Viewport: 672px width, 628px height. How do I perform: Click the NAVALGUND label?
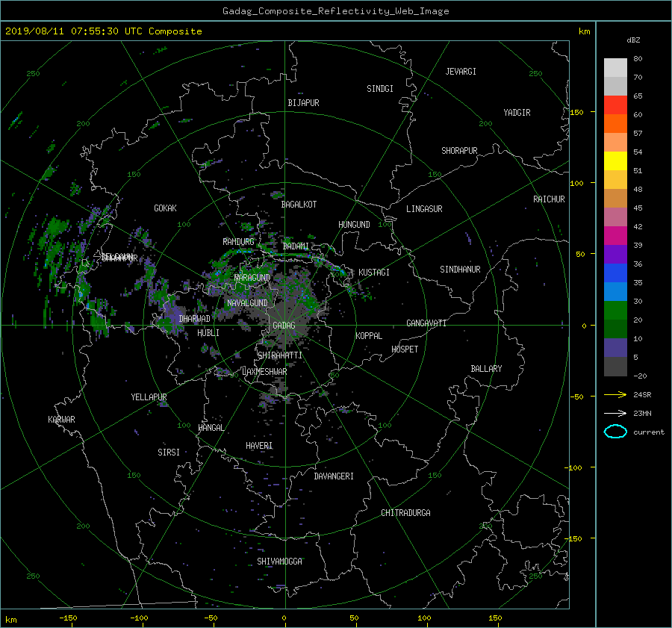coord(247,303)
